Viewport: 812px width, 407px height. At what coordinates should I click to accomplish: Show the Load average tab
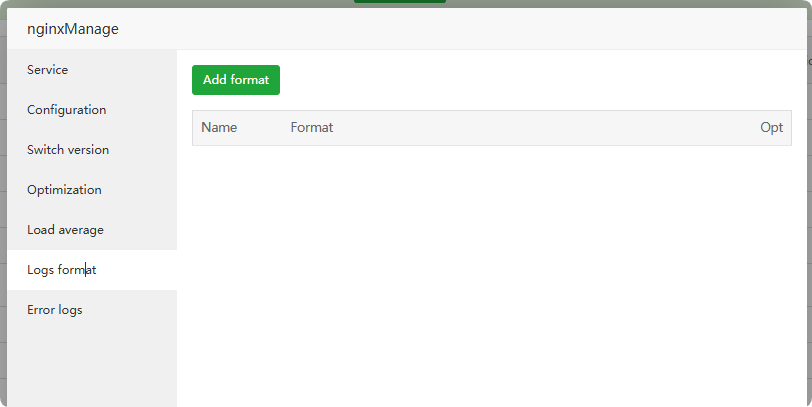[92, 230]
